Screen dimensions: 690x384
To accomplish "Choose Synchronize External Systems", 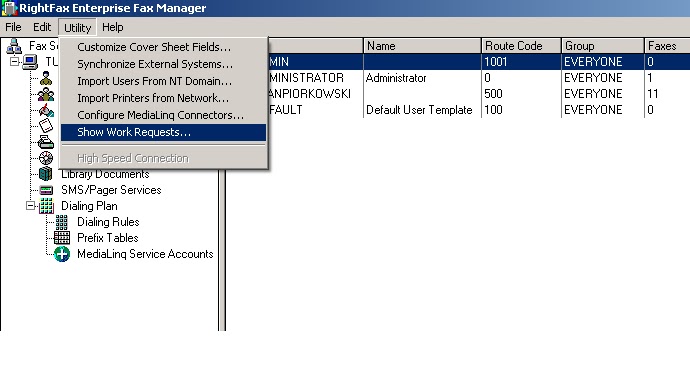I will point(163,64).
